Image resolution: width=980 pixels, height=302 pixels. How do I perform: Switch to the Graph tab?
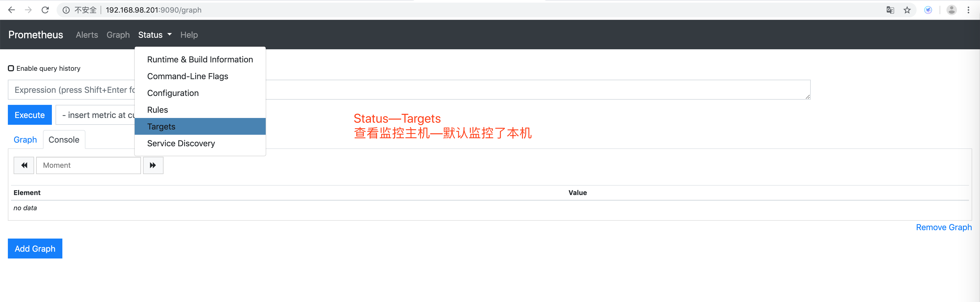pos(25,140)
